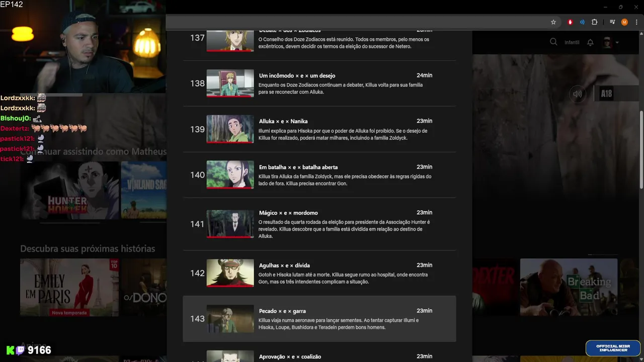
Task: Click episode number 143
Action: [x=197, y=319]
